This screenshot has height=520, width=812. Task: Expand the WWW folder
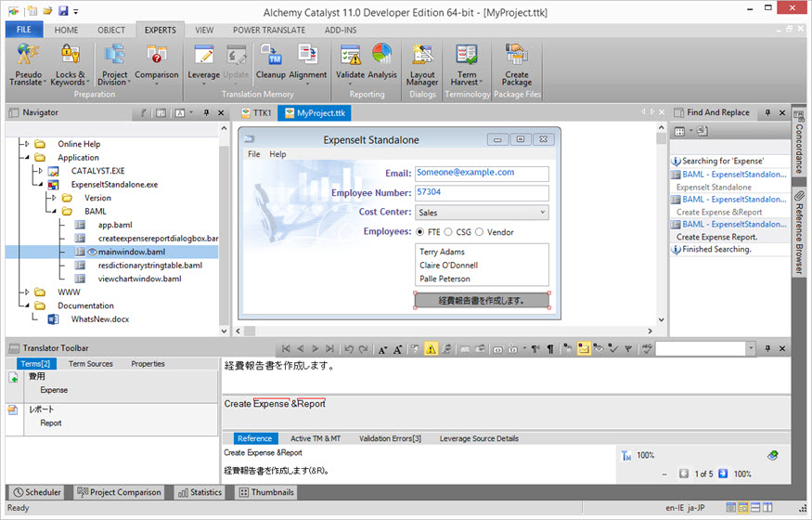coord(27,292)
